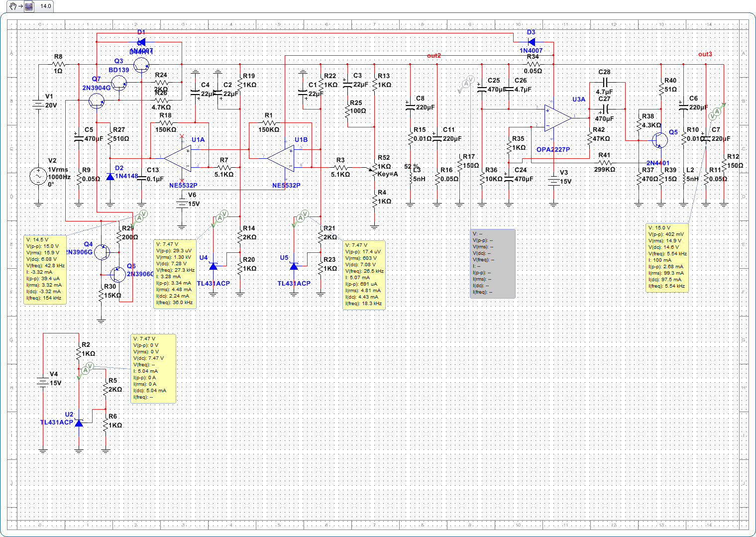Click the measurement probe above U5
The image size is (756, 537).
point(301,218)
